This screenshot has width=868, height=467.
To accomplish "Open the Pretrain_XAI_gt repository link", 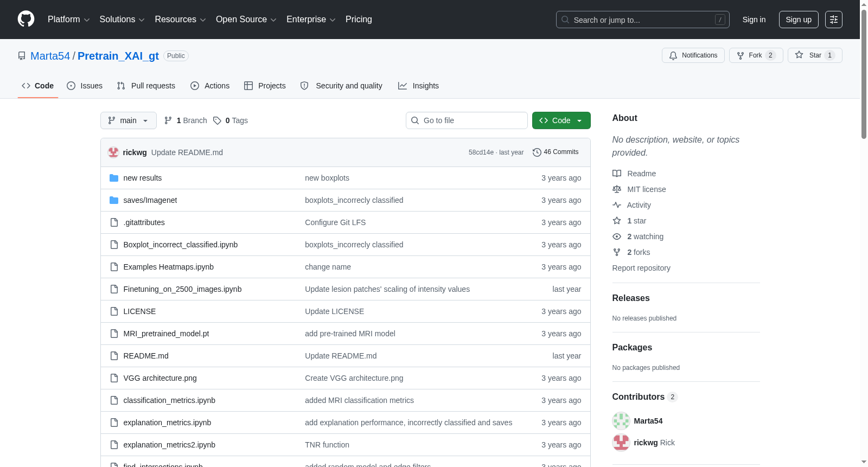I will (118, 56).
